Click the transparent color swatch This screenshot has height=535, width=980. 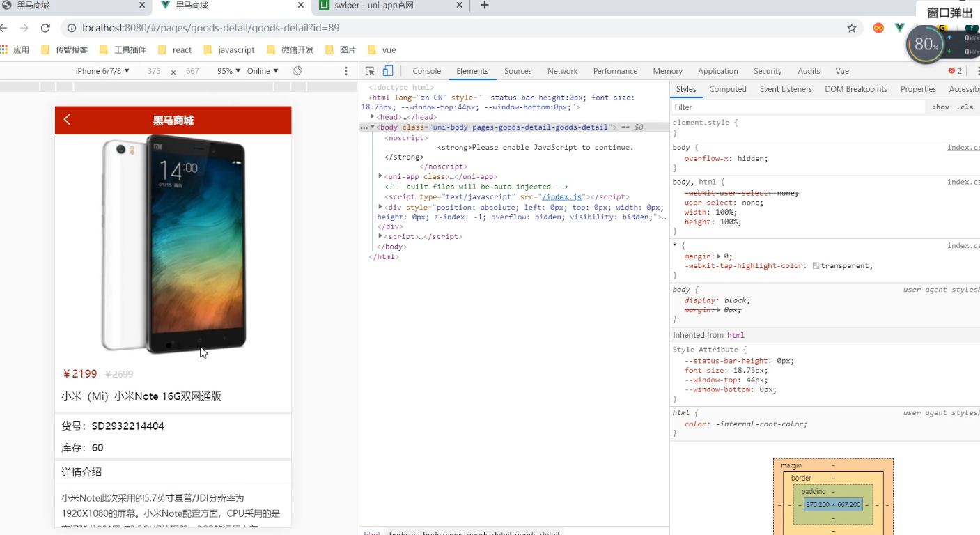click(816, 266)
